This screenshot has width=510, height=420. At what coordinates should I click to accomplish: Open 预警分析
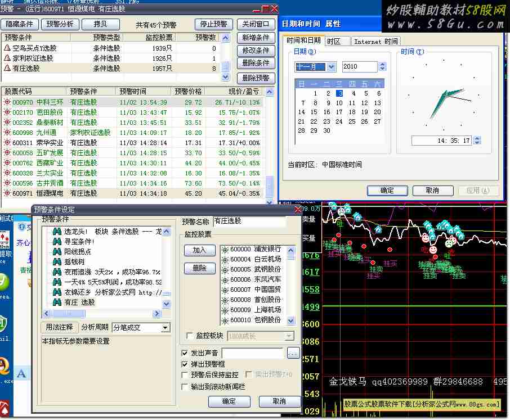pos(60,24)
